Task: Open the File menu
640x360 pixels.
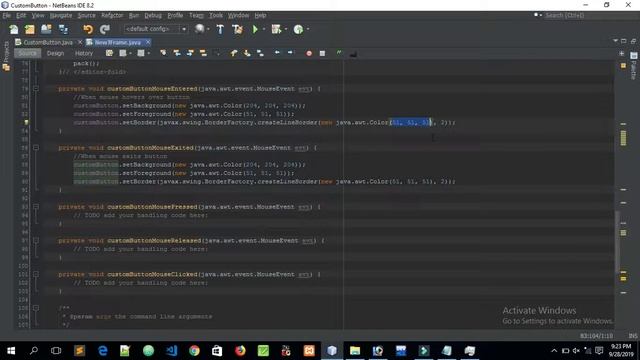Action: (7, 16)
